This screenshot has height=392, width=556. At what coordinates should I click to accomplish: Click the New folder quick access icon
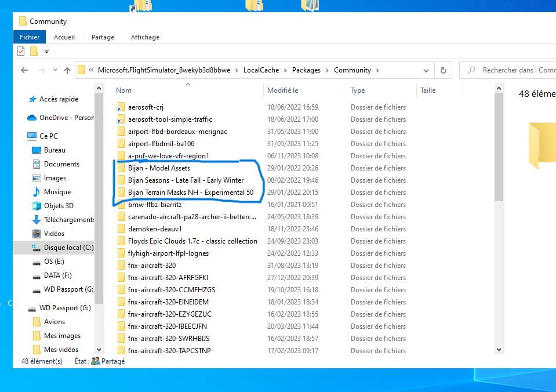[x=34, y=52]
